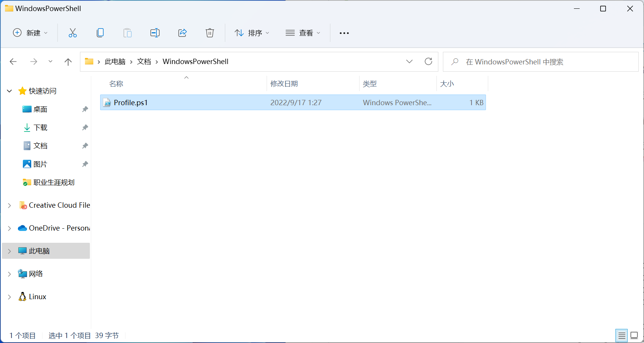Click the Copy icon in toolbar

pos(100,33)
